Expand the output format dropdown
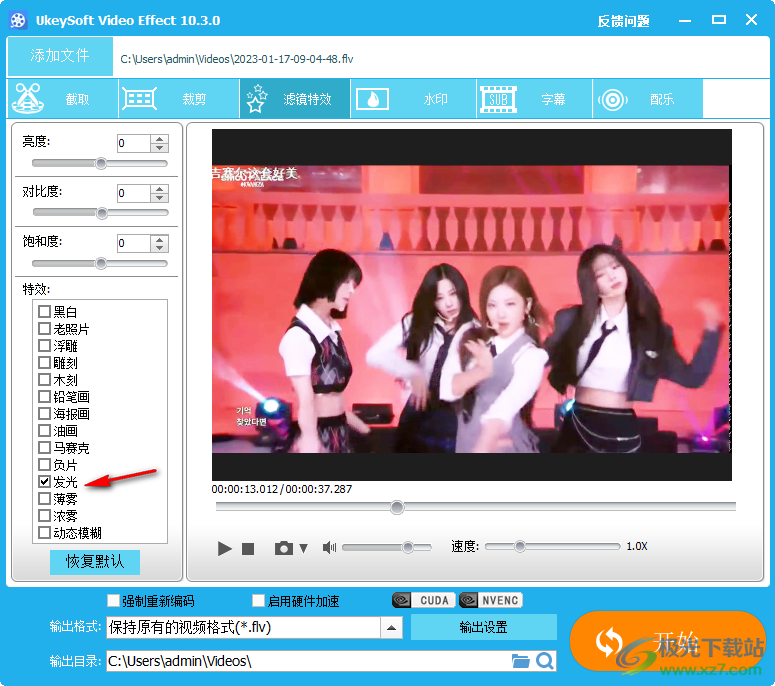The image size is (775, 686). [x=391, y=628]
